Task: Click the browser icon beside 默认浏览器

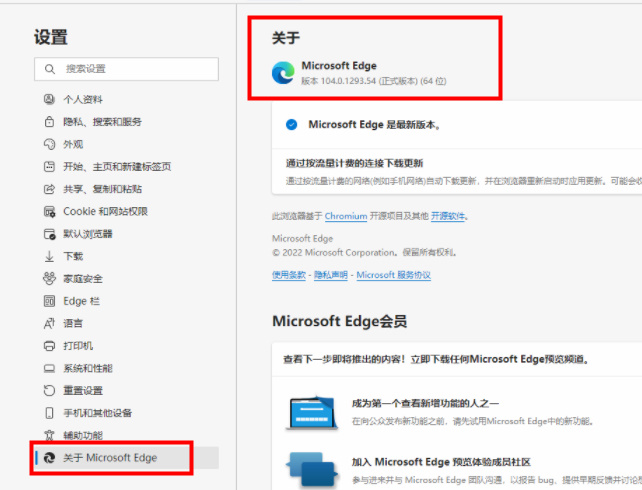Action: click(49, 234)
